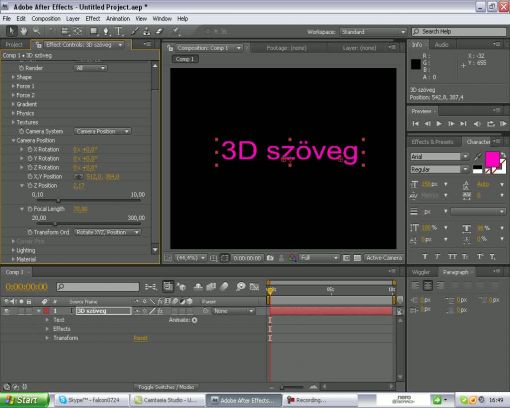
Task: Click the magenta fill color swatch
Action: 492,159
